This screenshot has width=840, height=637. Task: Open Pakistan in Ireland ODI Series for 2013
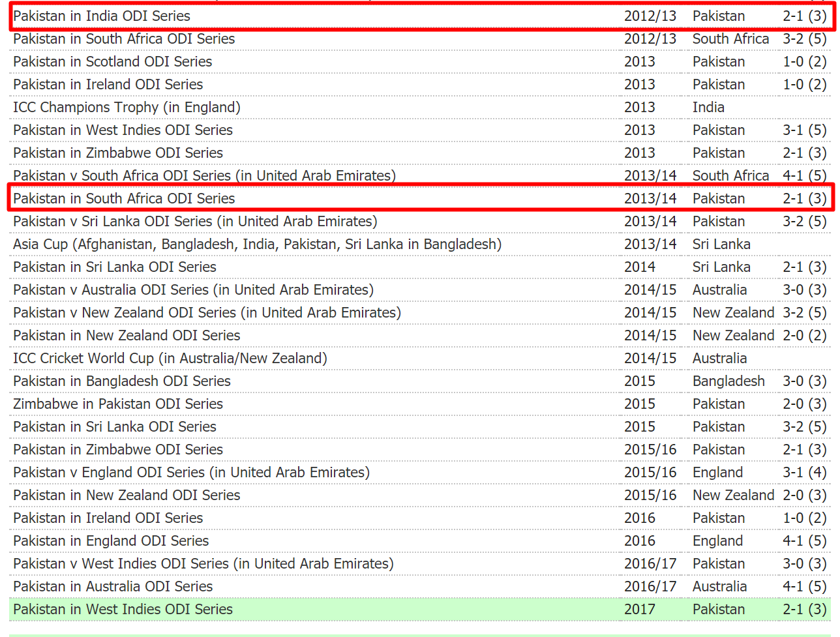click(x=108, y=84)
